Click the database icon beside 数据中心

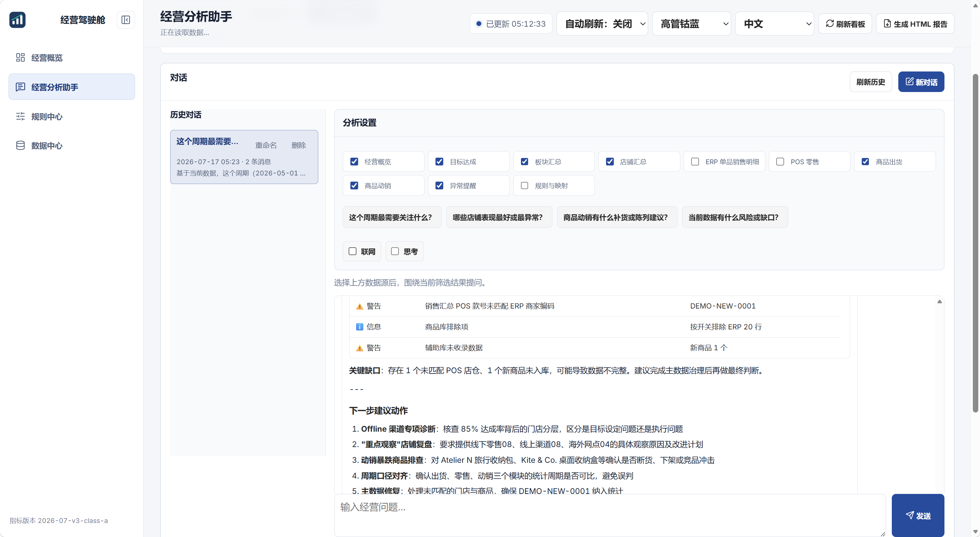pyautogui.click(x=20, y=145)
